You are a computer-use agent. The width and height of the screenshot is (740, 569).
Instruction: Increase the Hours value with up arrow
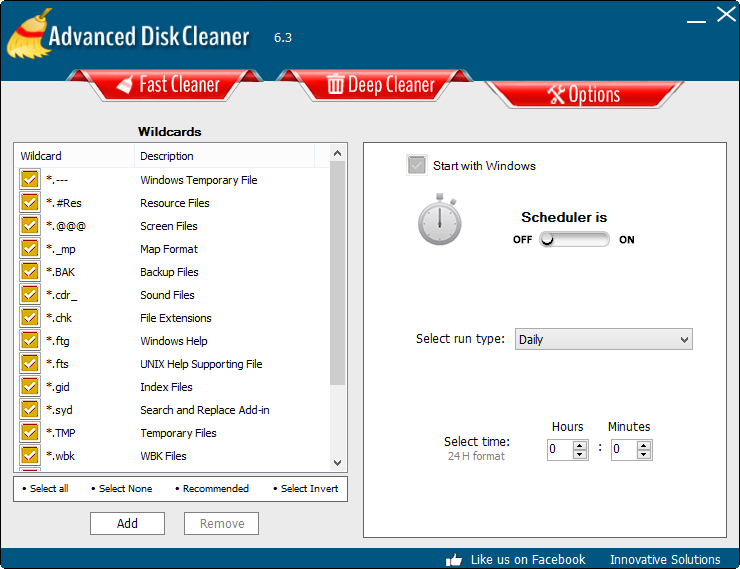580,445
